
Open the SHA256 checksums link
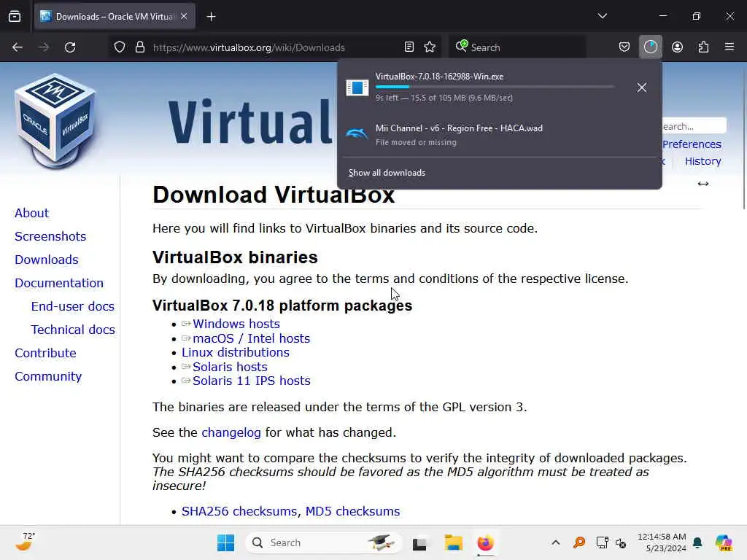click(239, 511)
